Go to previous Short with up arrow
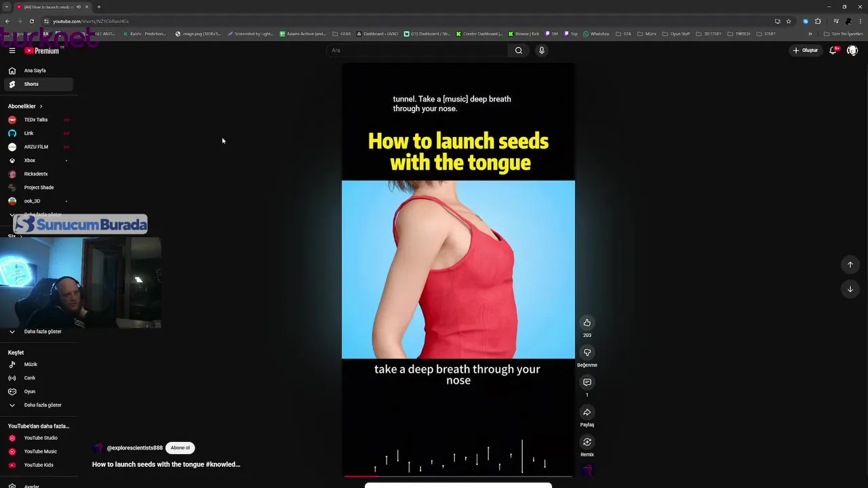Screen dimensions: 868x488 850,264
